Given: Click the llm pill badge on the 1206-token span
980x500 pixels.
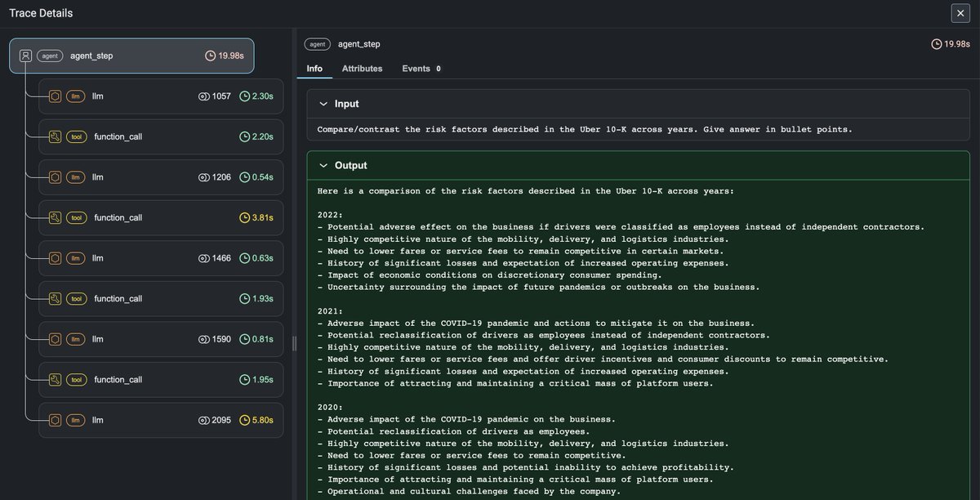Looking at the screenshot, I should [75, 176].
